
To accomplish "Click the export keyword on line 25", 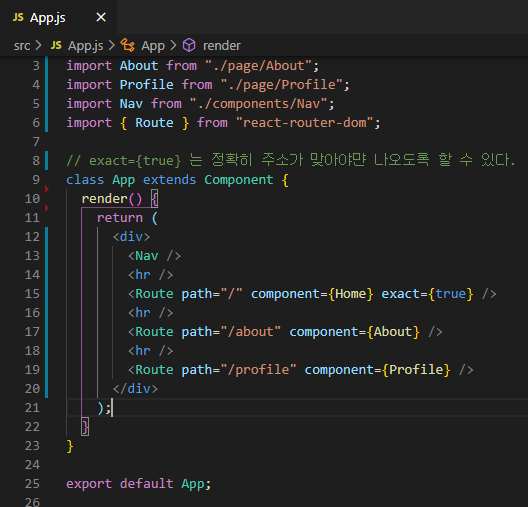I will (89, 484).
